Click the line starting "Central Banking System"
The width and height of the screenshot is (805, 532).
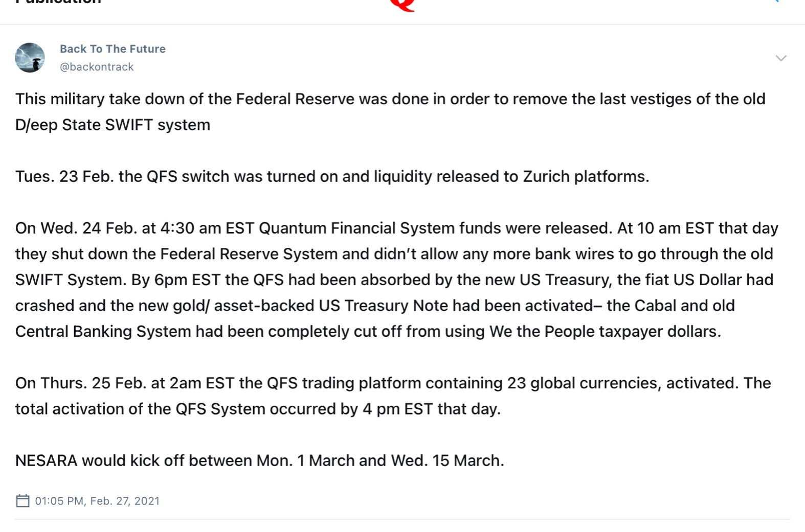[368, 331]
